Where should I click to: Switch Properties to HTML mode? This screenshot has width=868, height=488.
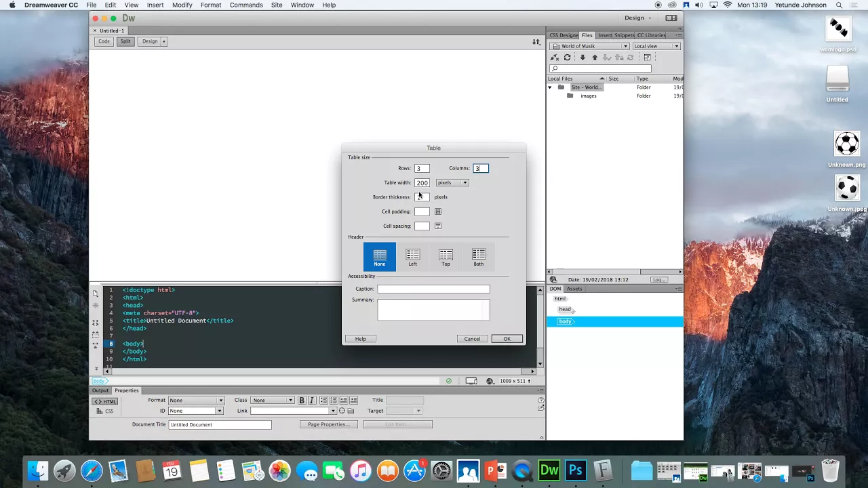tap(105, 401)
